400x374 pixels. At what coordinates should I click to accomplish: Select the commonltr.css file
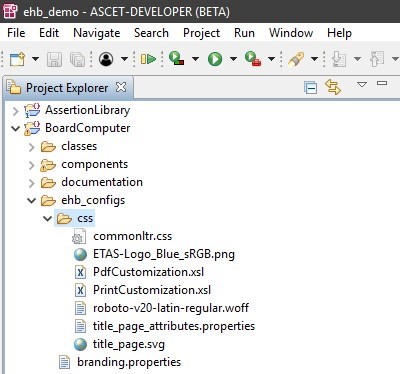point(132,236)
